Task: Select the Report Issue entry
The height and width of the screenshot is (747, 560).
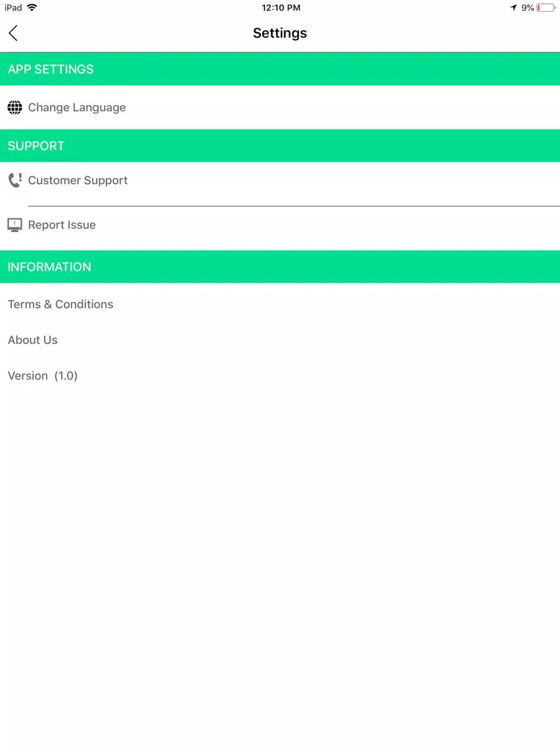Action: coord(62,225)
